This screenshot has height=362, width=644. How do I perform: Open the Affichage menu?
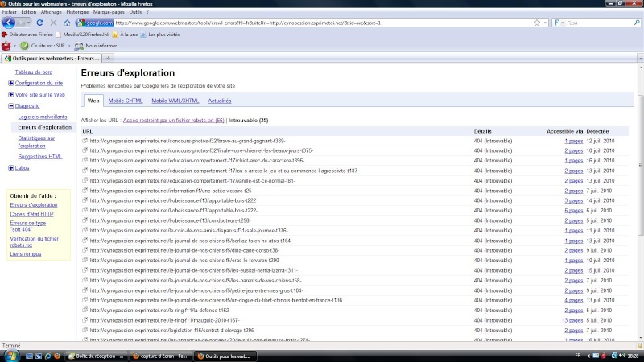coord(51,12)
